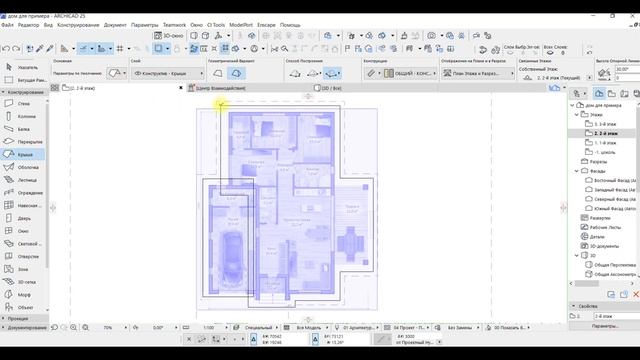Select the Door tool
This screenshot has height=360, width=640.
click(x=23, y=218)
